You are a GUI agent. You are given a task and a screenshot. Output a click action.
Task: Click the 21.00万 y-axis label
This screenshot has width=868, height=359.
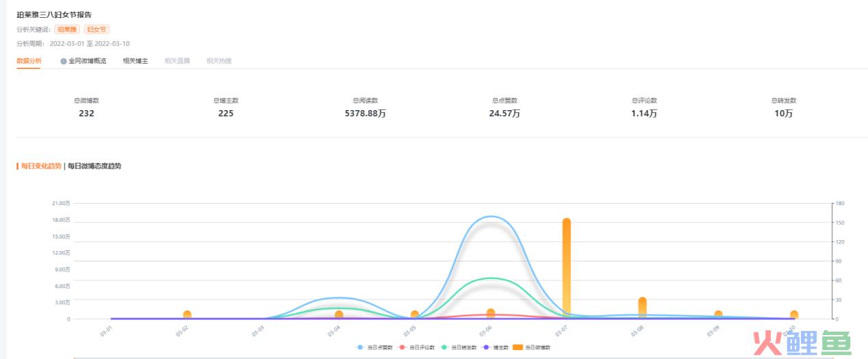(61, 203)
